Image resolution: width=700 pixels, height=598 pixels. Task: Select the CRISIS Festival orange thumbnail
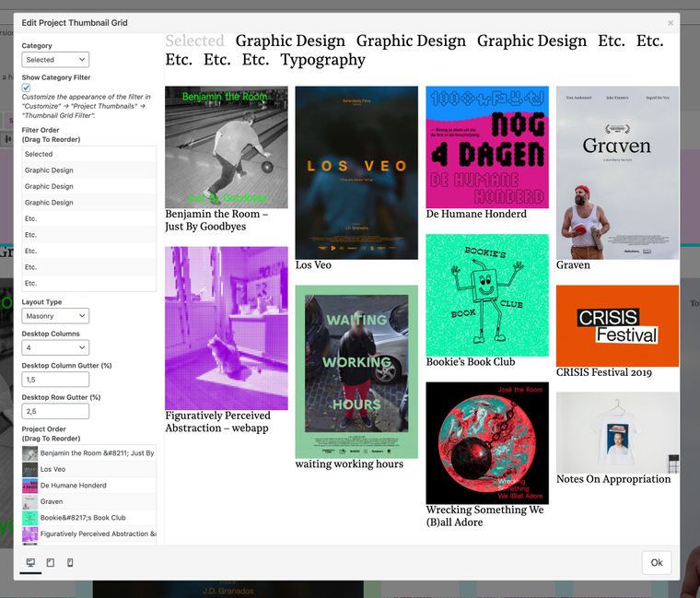point(617,325)
